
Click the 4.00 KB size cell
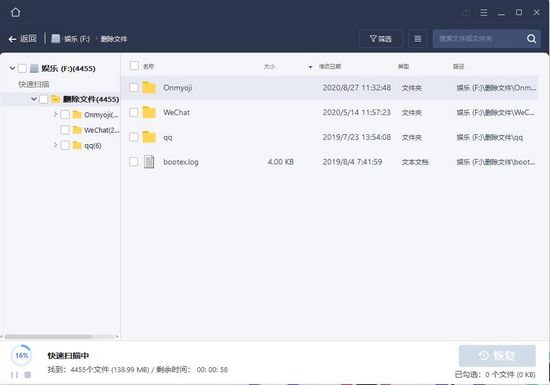tap(281, 162)
